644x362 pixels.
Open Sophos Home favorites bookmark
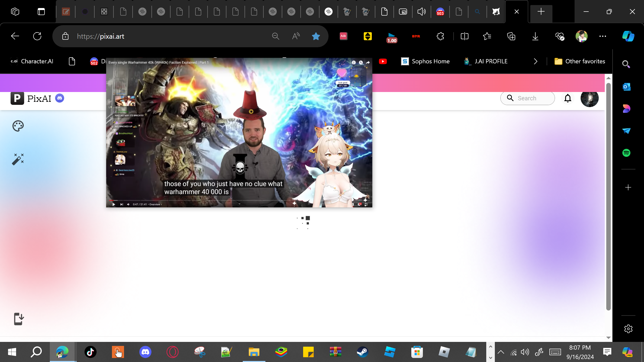425,61
